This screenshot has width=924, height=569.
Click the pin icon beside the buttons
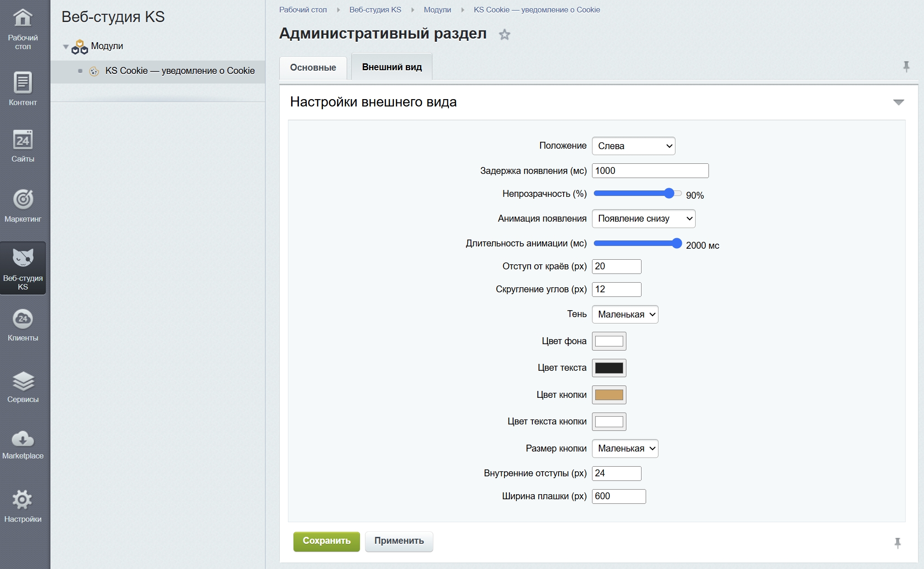tap(897, 543)
